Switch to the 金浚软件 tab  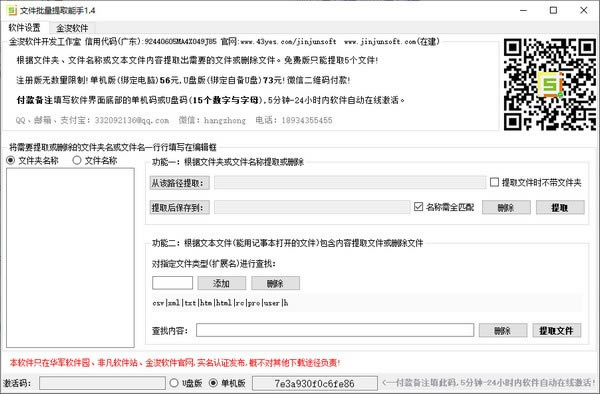[72, 28]
